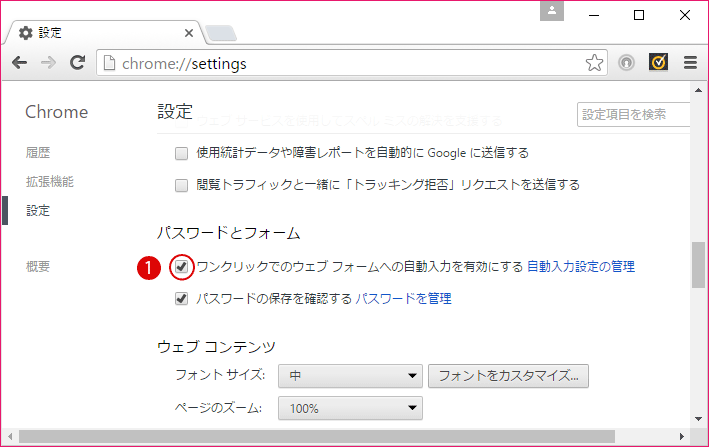The width and height of the screenshot is (709, 447).
Task: Reload the settings page
Action: (x=77, y=63)
